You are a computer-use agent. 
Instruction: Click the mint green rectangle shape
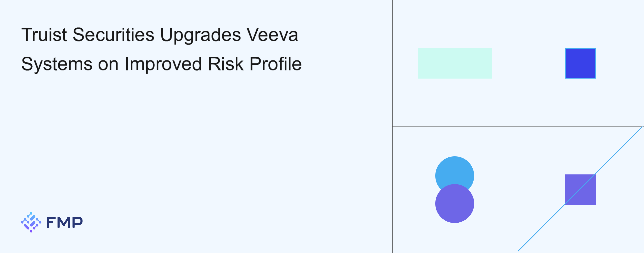[454, 63]
